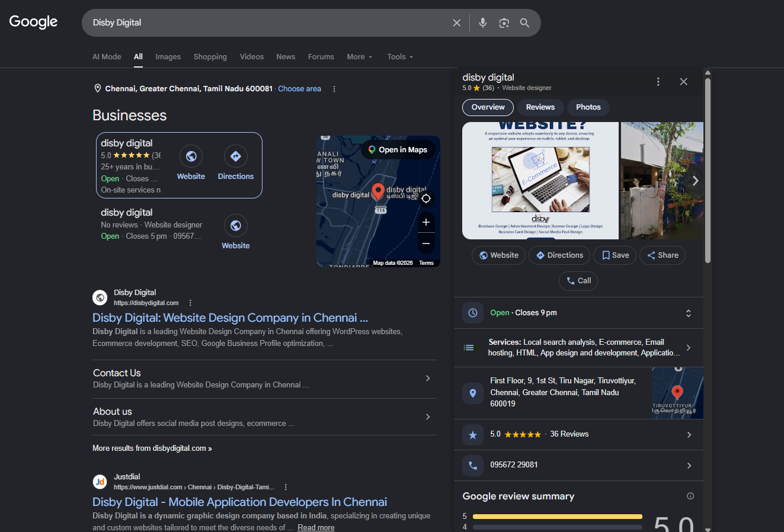Image resolution: width=784 pixels, height=532 pixels.
Task: Zoom out on the map
Action: [x=426, y=243]
